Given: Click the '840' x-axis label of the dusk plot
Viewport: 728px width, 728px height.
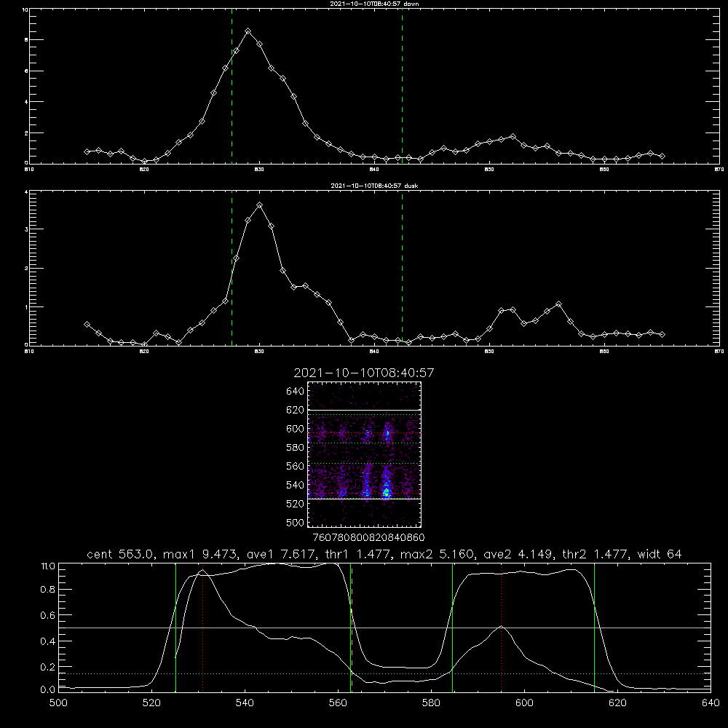Looking at the screenshot, I should pos(374,352).
